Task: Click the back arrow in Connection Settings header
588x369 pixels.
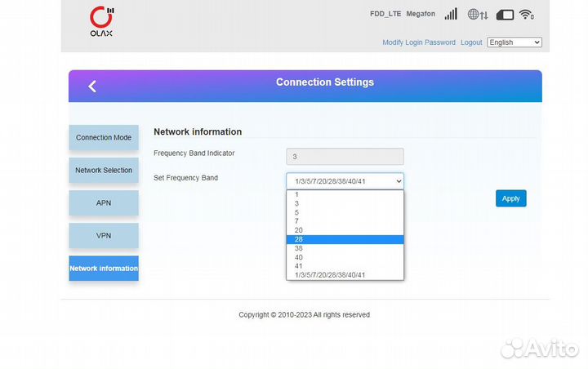Action: point(92,86)
